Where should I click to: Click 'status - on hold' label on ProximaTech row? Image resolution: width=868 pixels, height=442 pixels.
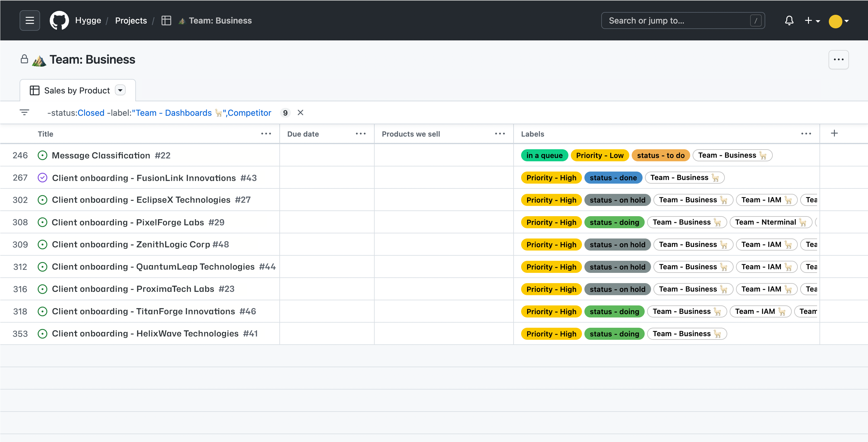click(x=618, y=289)
